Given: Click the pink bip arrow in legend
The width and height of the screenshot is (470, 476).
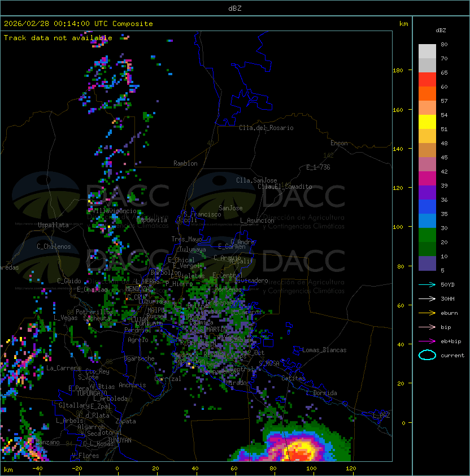Looking at the screenshot, I should [427, 327].
